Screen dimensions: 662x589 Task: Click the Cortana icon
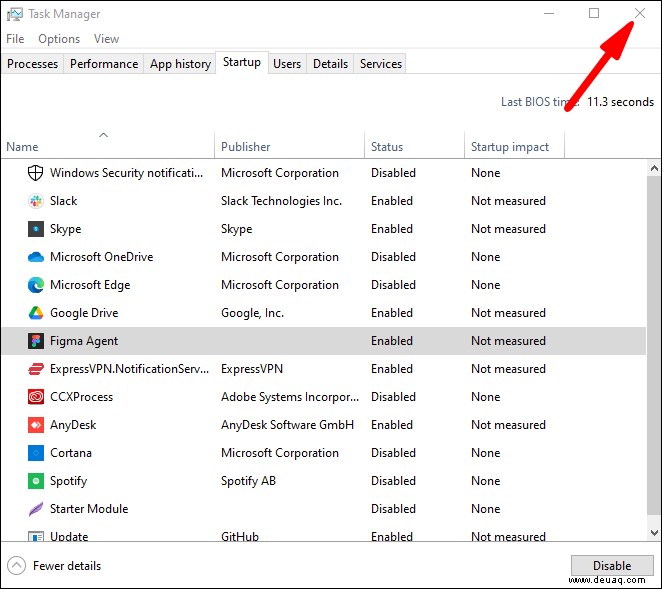coord(35,453)
